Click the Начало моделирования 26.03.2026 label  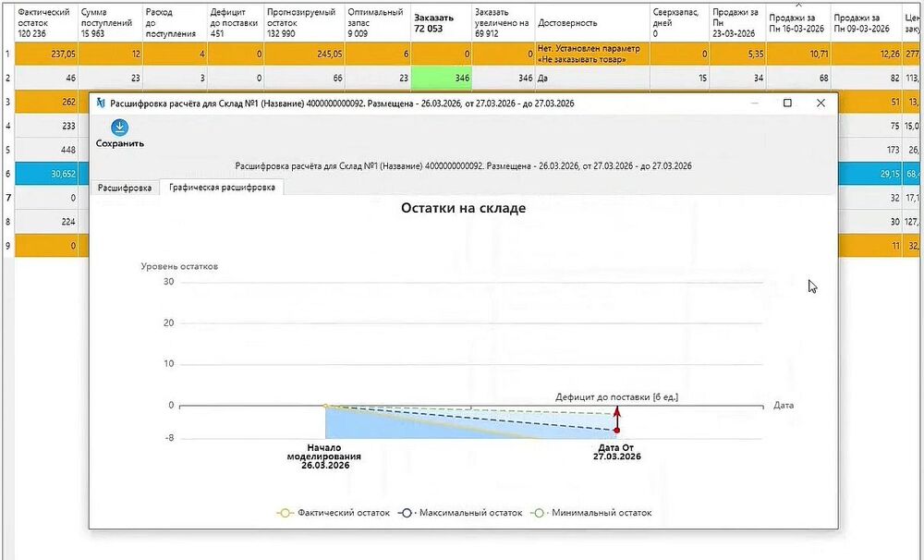[324, 457]
